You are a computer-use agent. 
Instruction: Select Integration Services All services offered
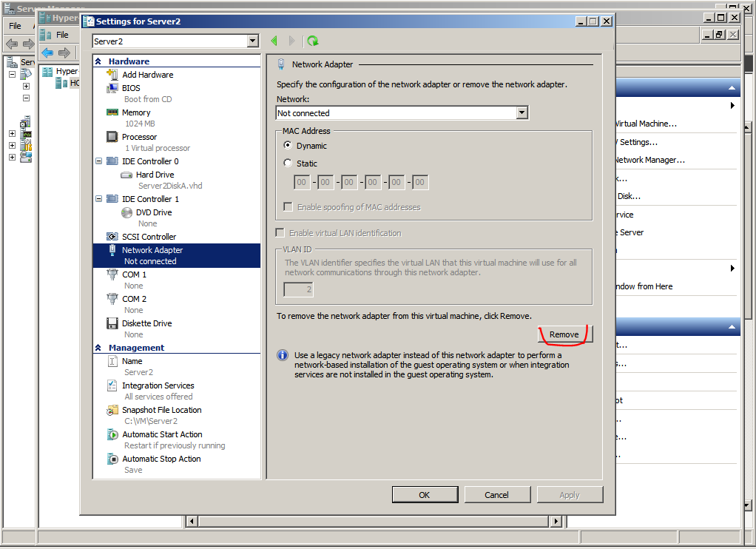177,391
